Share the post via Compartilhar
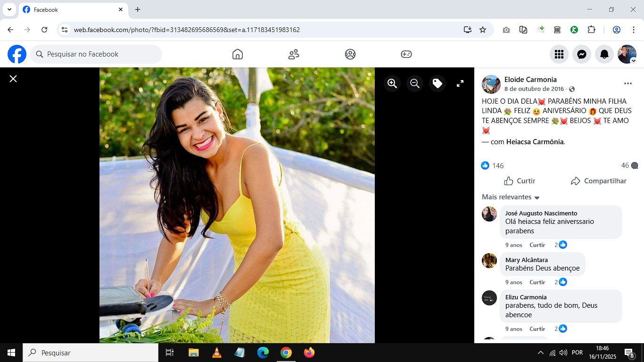Image resolution: width=644 pixels, height=362 pixels. coord(598,181)
